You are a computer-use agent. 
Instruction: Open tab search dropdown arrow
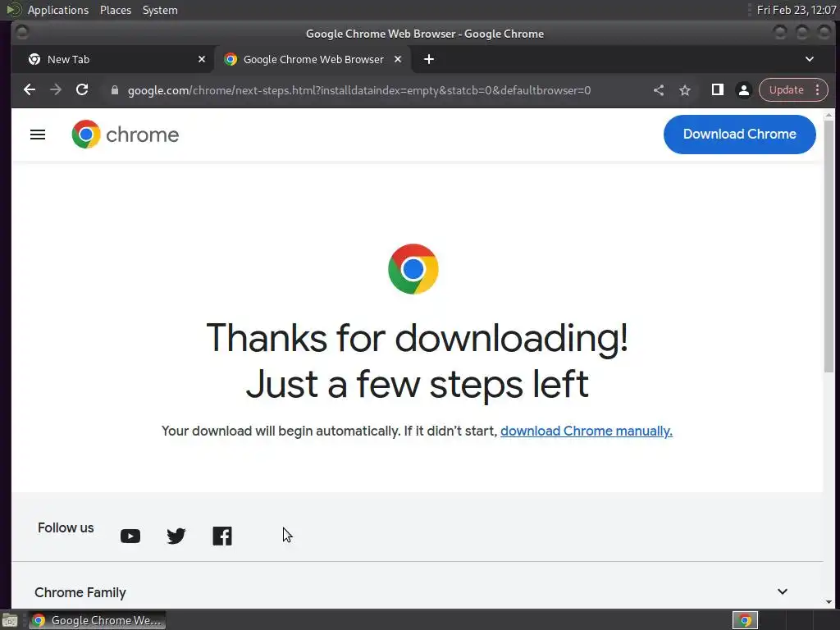click(810, 59)
